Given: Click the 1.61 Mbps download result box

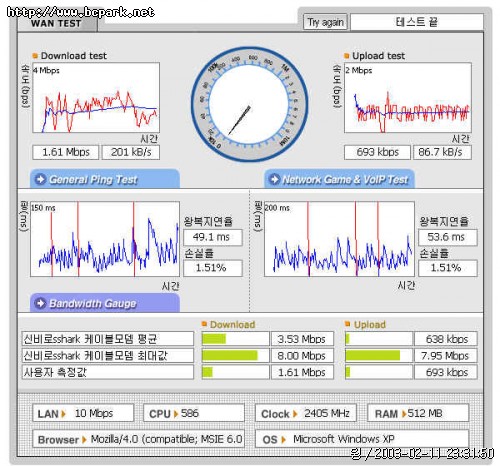Looking at the screenshot, I should (x=66, y=152).
